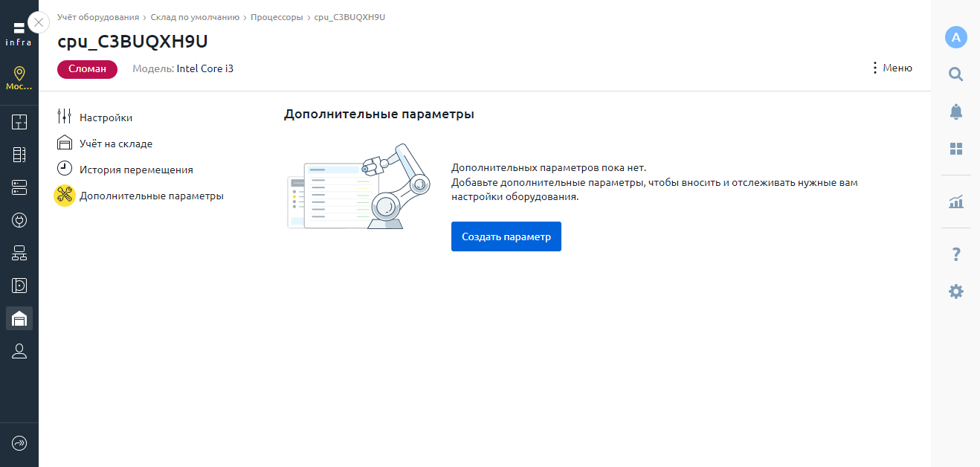
Task: Open notifications with the bell icon
Action: click(956, 112)
